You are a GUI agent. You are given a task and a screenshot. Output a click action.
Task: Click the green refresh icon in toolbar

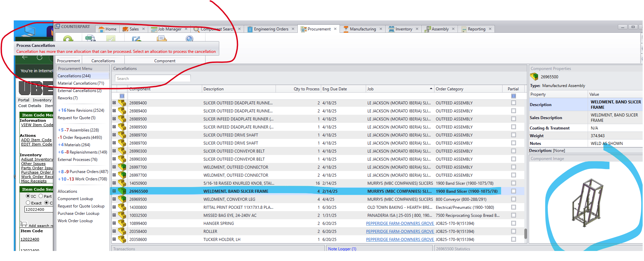point(68,39)
